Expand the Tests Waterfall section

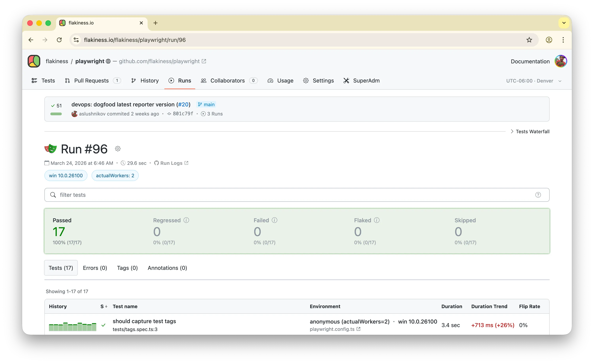pyautogui.click(x=530, y=131)
